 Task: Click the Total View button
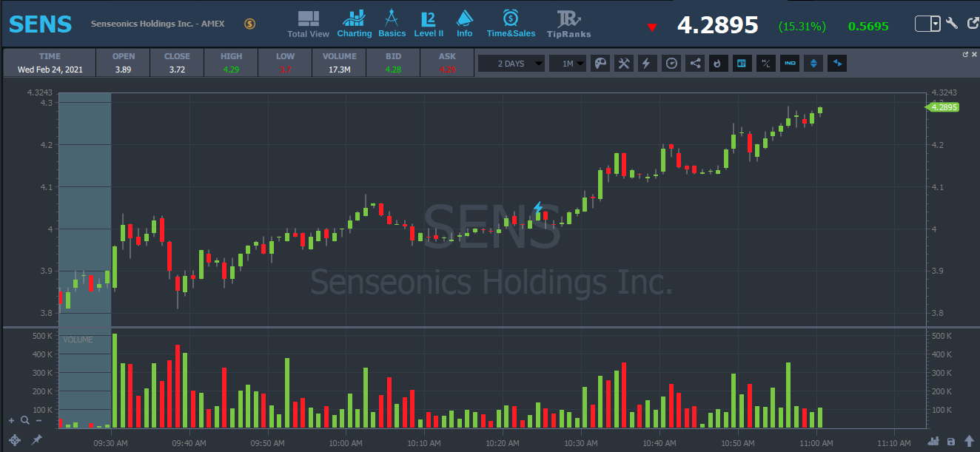pyautogui.click(x=308, y=24)
